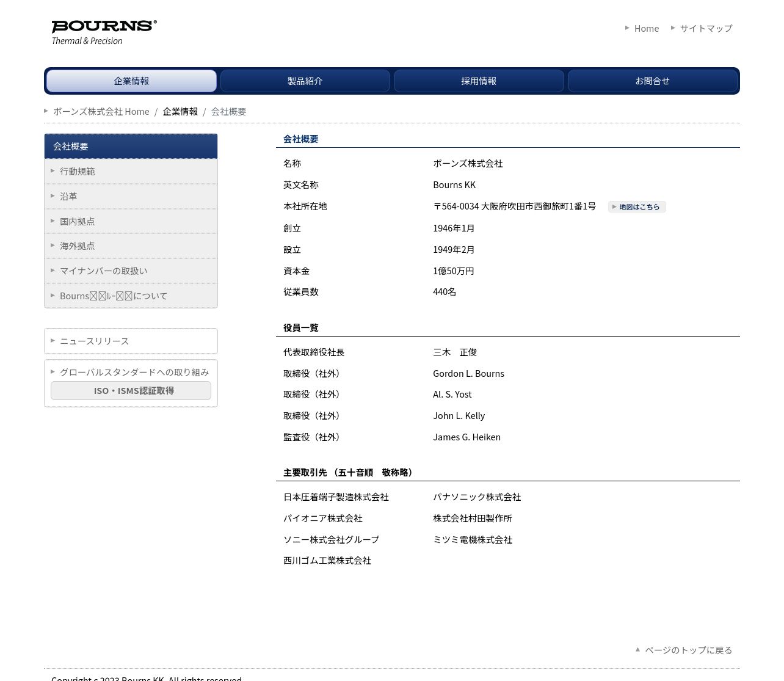784x681 pixels.
Task: Click 株式会社村田製作所 in client list
Action: coord(473,519)
